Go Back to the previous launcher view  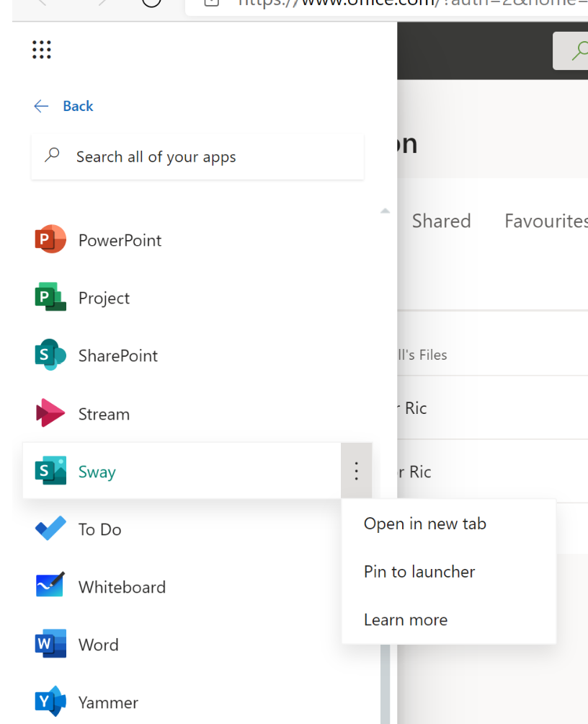tap(63, 106)
